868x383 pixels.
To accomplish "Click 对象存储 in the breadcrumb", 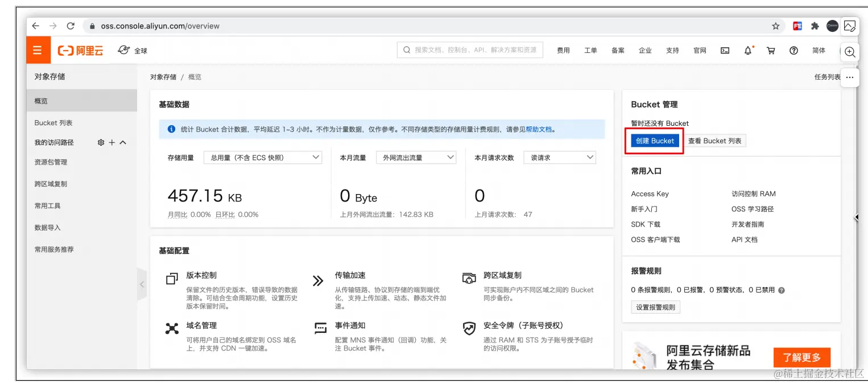I will pos(163,77).
